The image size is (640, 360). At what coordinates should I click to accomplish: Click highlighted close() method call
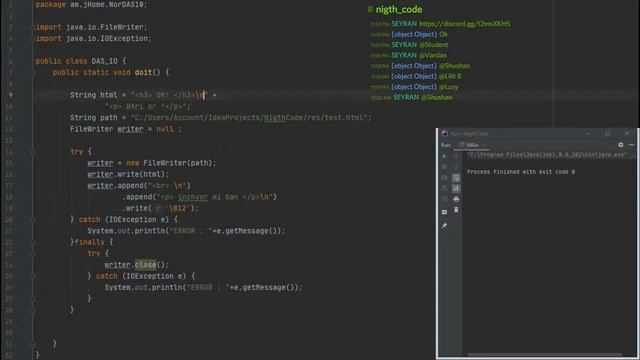click(145, 265)
